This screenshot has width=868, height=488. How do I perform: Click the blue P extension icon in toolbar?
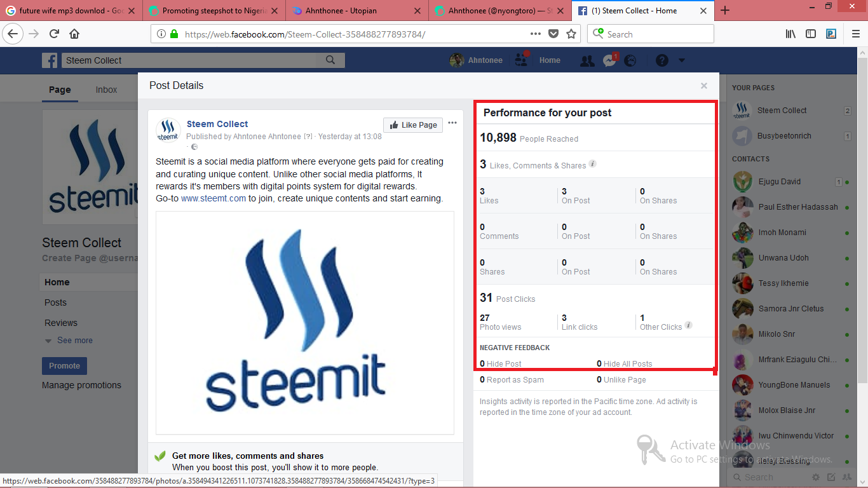pyautogui.click(x=831, y=34)
